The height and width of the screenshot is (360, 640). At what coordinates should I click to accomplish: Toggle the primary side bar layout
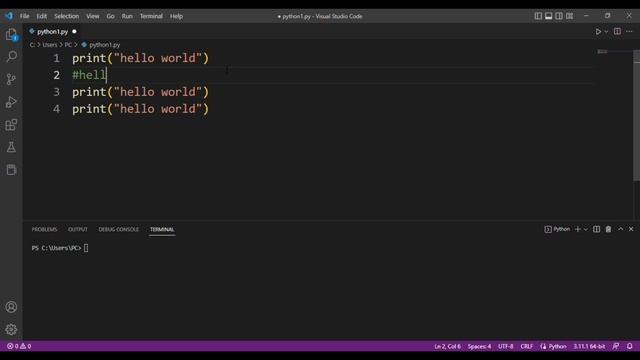click(x=538, y=16)
